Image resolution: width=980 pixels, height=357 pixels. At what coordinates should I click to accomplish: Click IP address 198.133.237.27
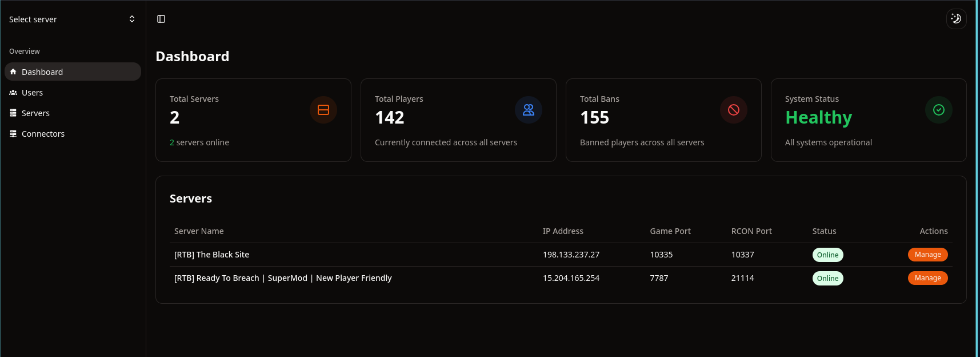(x=571, y=255)
